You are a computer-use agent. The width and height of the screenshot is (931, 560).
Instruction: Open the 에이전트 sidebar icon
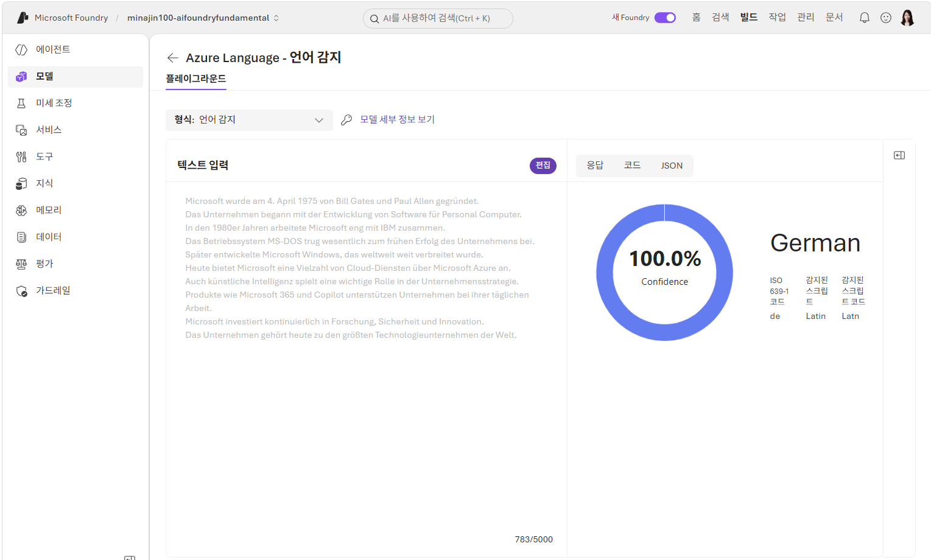point(21,50)
